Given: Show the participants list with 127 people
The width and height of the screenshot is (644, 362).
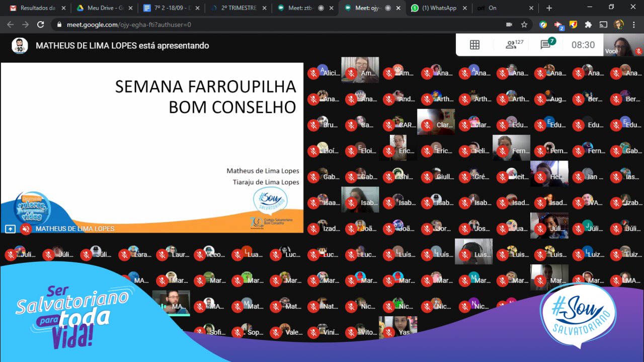Looking at the screenshot, I should [514, 45].
